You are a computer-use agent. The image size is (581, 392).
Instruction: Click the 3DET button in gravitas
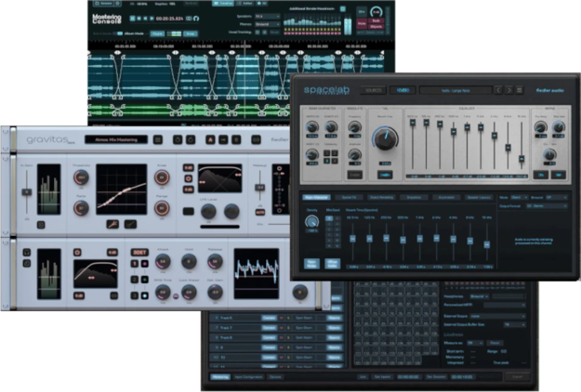point(139,253)
